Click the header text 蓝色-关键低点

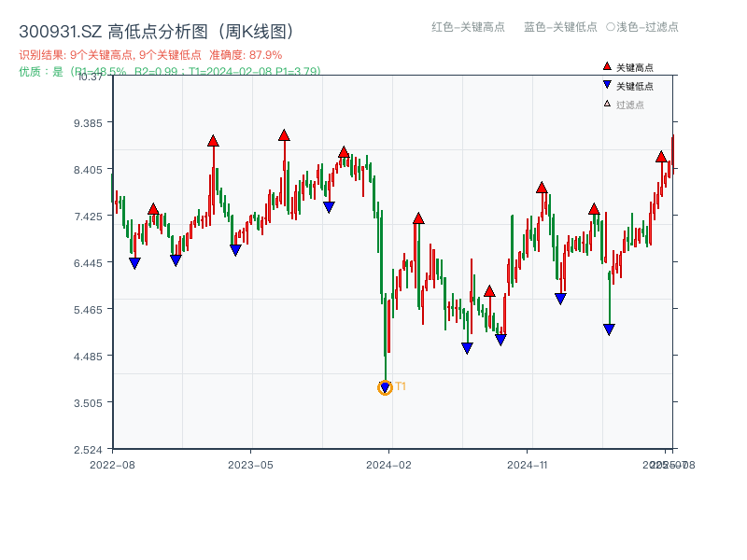pos(560,27)
